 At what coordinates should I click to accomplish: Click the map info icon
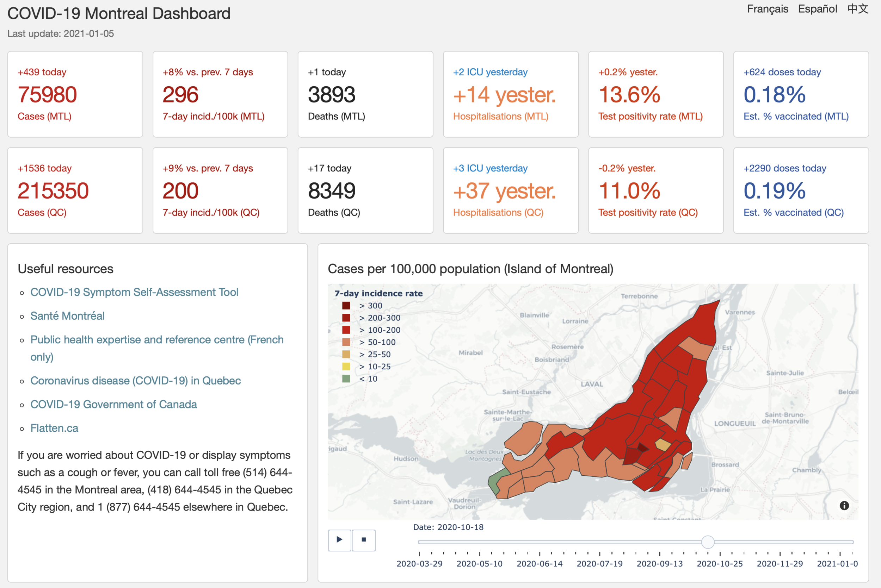844,506
